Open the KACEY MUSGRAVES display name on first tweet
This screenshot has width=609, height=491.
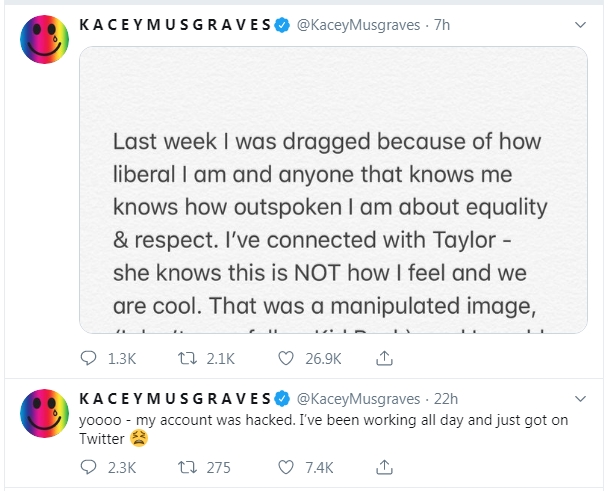click(174, 25)
